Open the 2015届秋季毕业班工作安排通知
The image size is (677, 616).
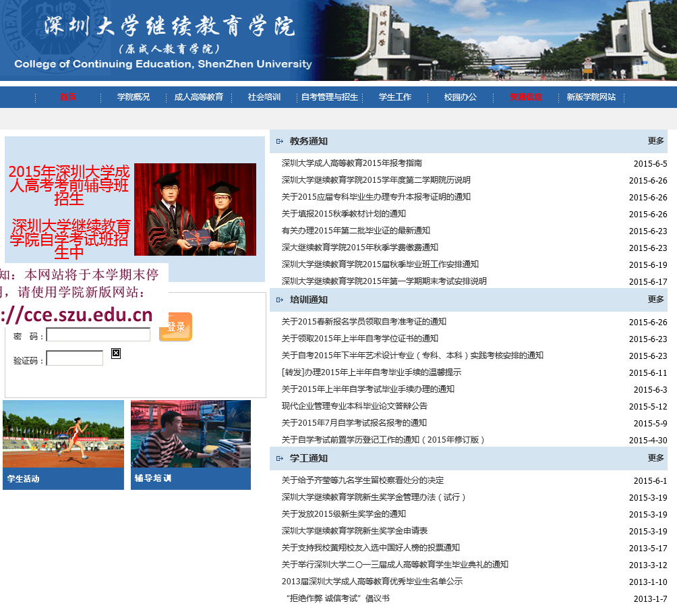click(x=380, y=264)
